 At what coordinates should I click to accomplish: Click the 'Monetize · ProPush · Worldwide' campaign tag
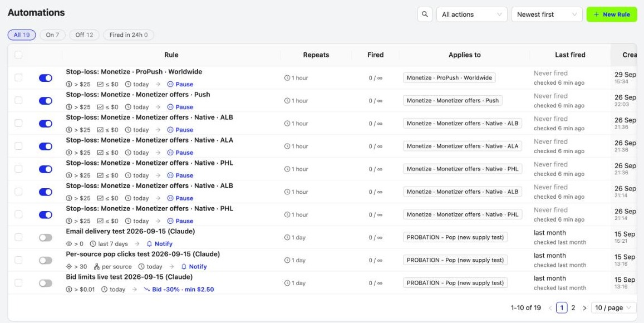(449, 77)
